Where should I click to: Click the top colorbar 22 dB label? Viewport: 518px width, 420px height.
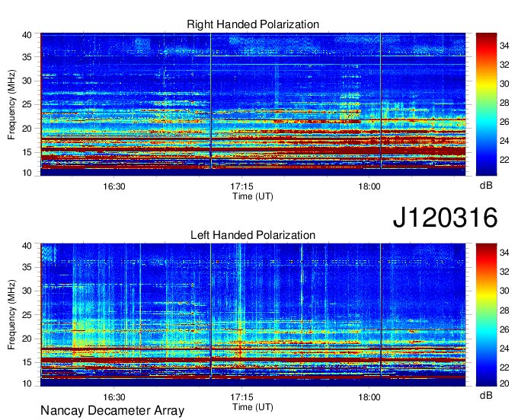[x=504, y=160]
